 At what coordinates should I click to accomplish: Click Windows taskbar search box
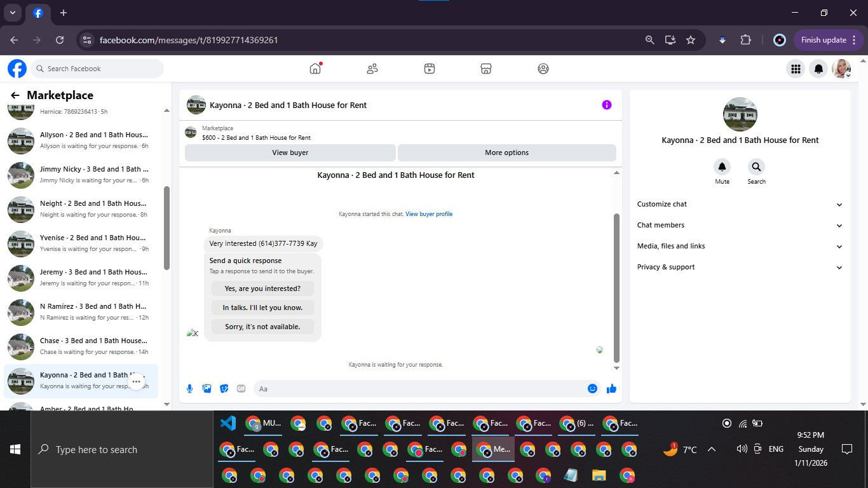click(x=122, y=449)
